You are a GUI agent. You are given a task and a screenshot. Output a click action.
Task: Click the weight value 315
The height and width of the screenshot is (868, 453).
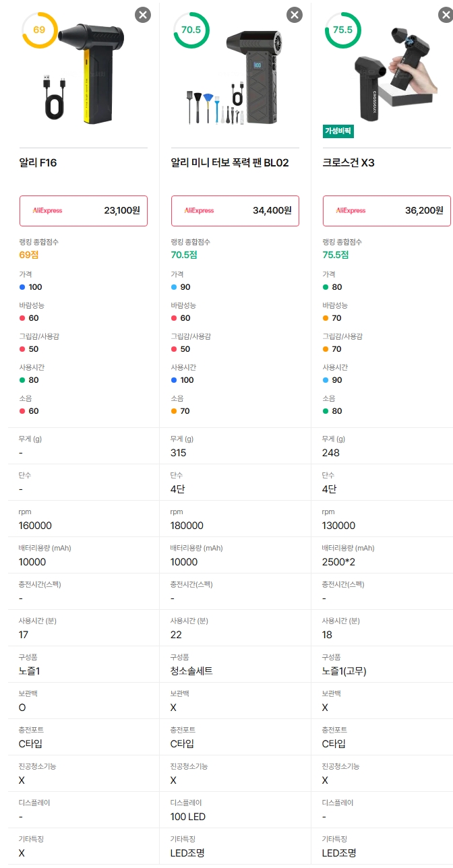click(179, 453)
